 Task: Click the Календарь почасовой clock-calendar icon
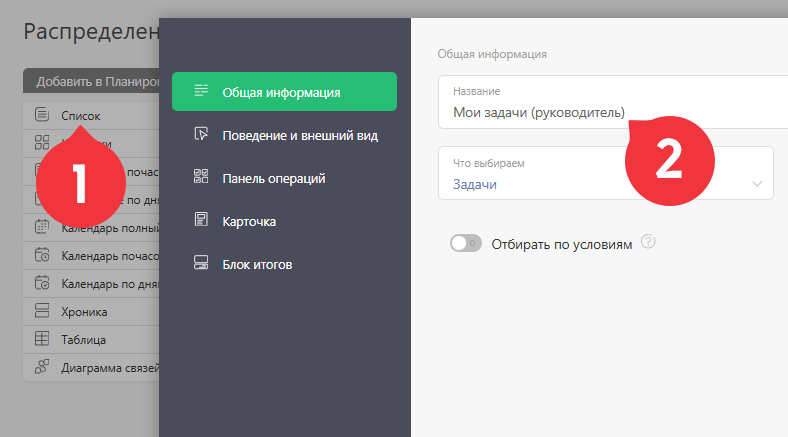coord(42,255)
